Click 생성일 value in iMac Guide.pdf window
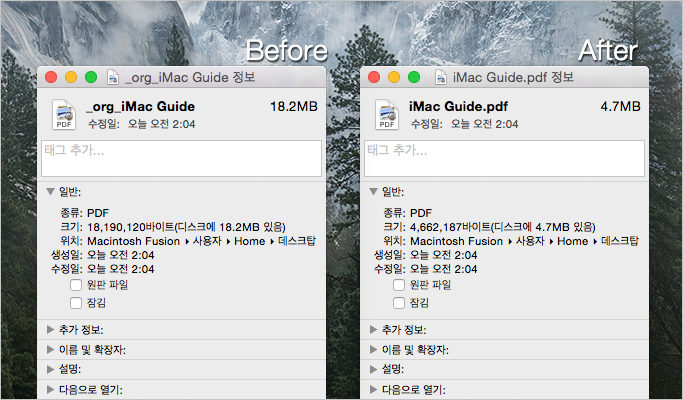Screen dimensions: 683x400 point(444,255)
